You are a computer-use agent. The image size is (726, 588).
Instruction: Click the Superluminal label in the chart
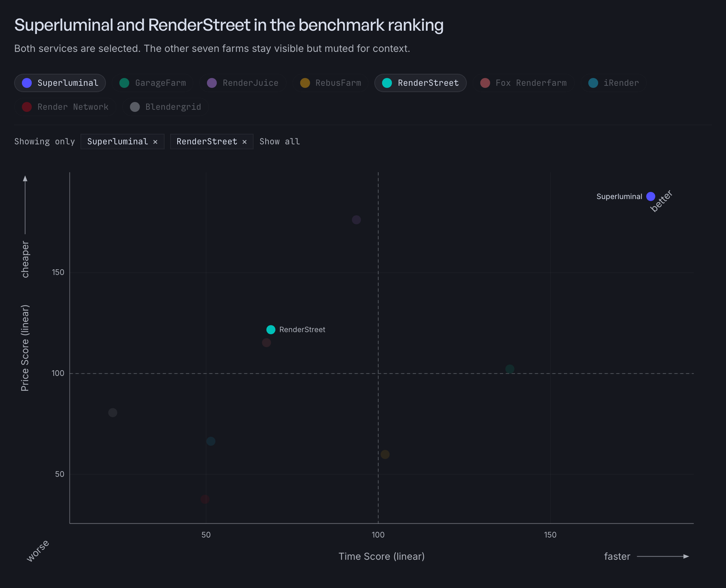pos(619,197)
